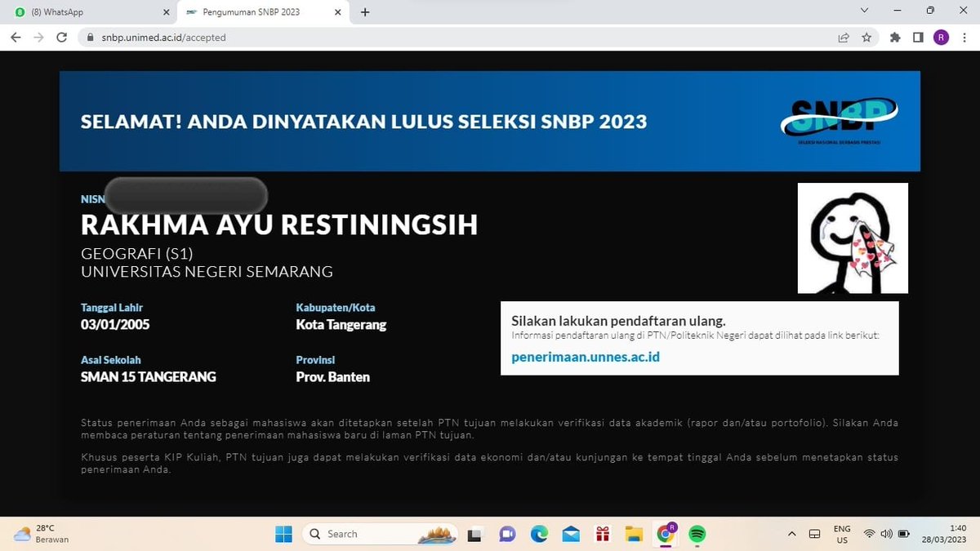Click the crying meme profile photo
This screenshot has height=551, width=980.
coord(853,238)
